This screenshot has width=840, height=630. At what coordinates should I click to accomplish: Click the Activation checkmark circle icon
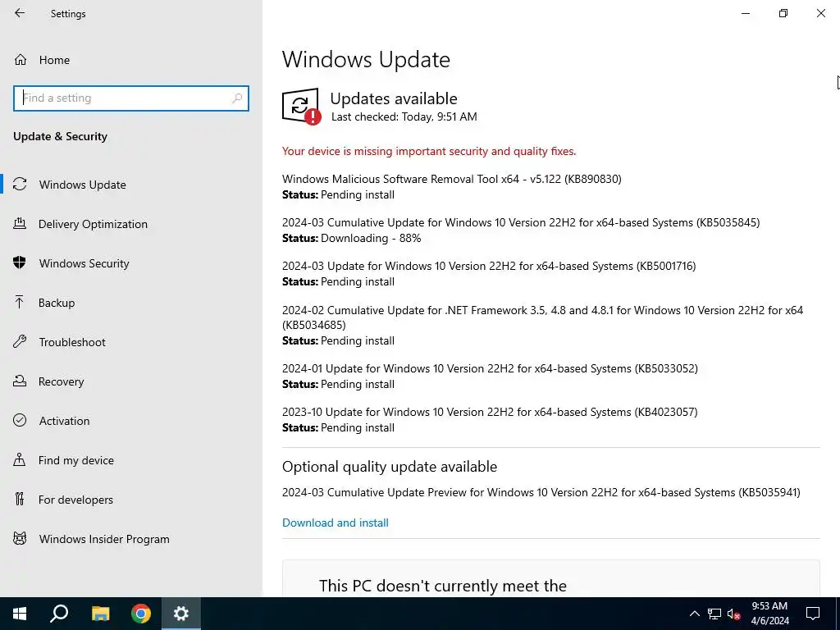click(x=20, y=421)
